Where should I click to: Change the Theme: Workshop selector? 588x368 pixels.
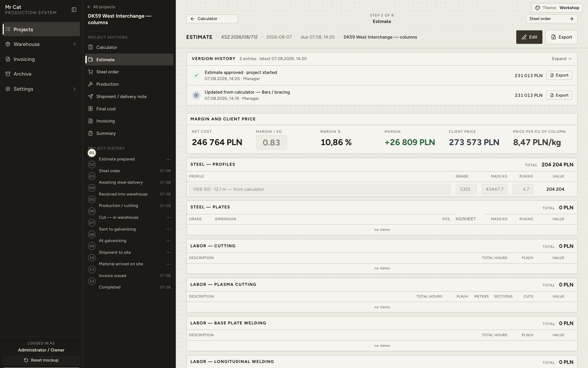click(x=557, y=8)
